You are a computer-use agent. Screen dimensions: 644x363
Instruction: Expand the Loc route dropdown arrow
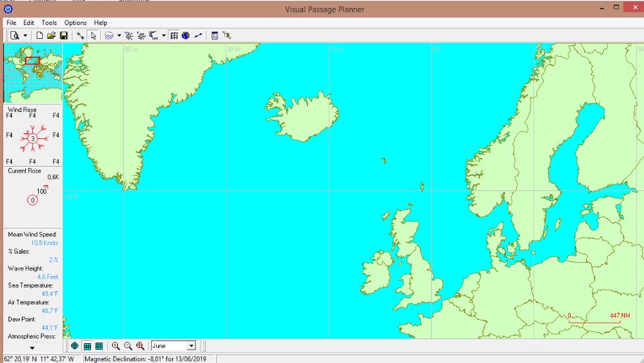pos(163,36)
